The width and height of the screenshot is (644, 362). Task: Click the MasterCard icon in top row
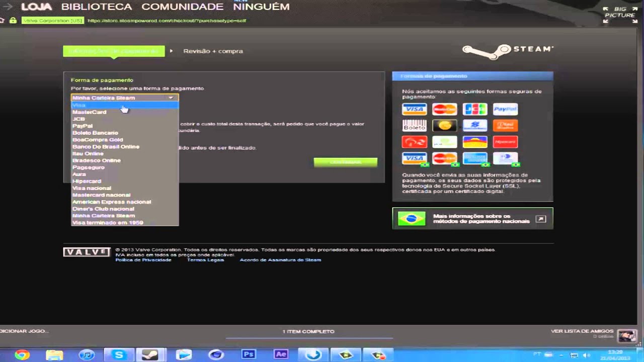(444, 109)
